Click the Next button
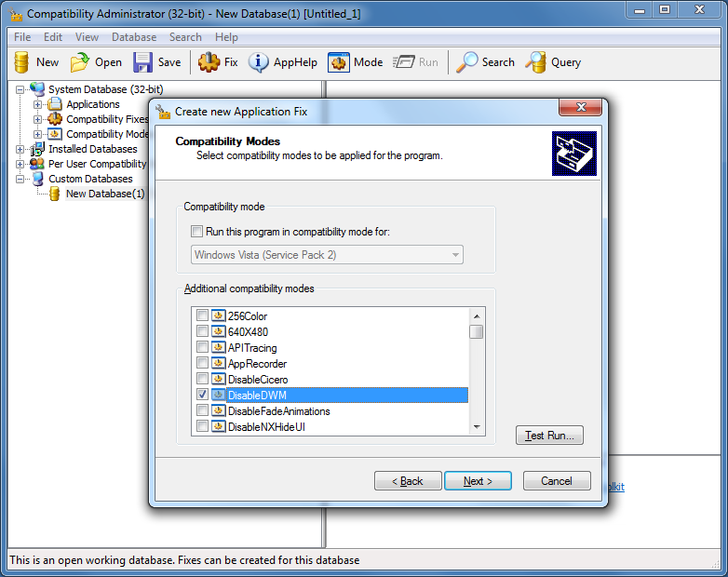 click(x=478, y=481)
